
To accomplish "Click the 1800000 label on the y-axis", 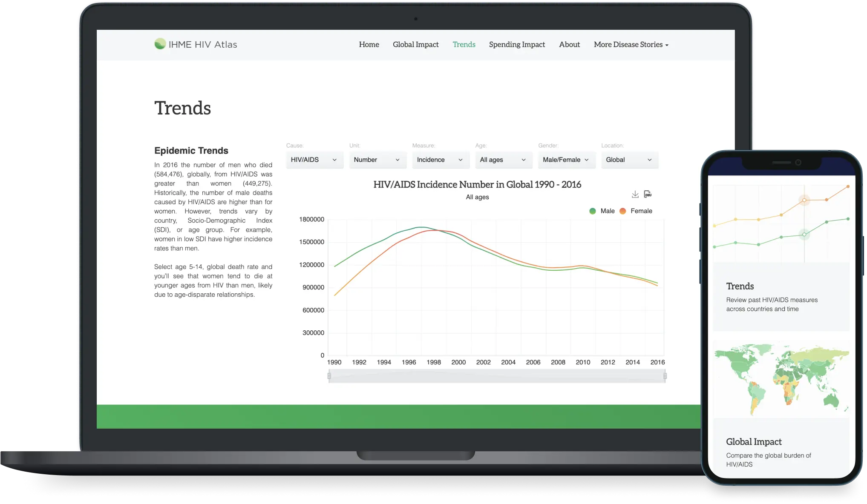I will tap(311, 220).
